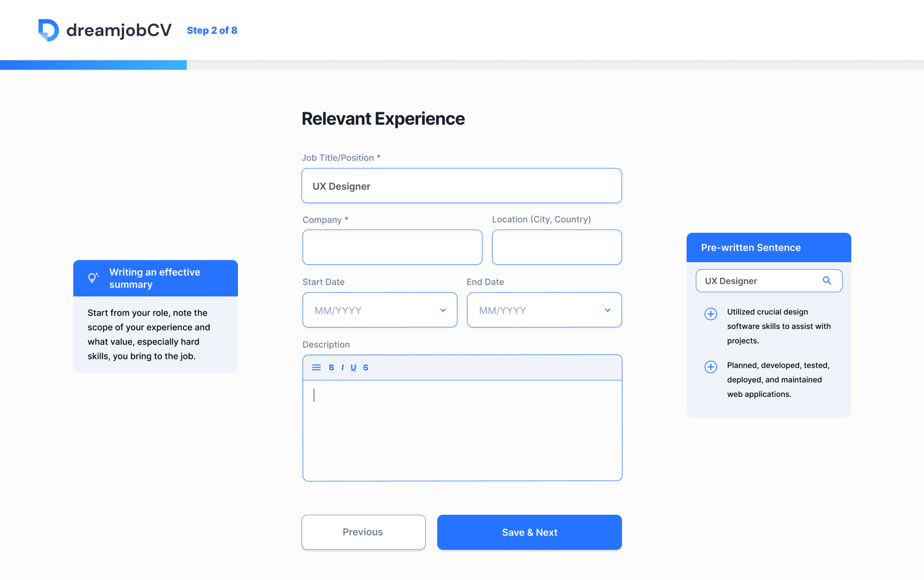924x580 pixels.
Task: Click the Save & Next button
Action: click(529, 532)
